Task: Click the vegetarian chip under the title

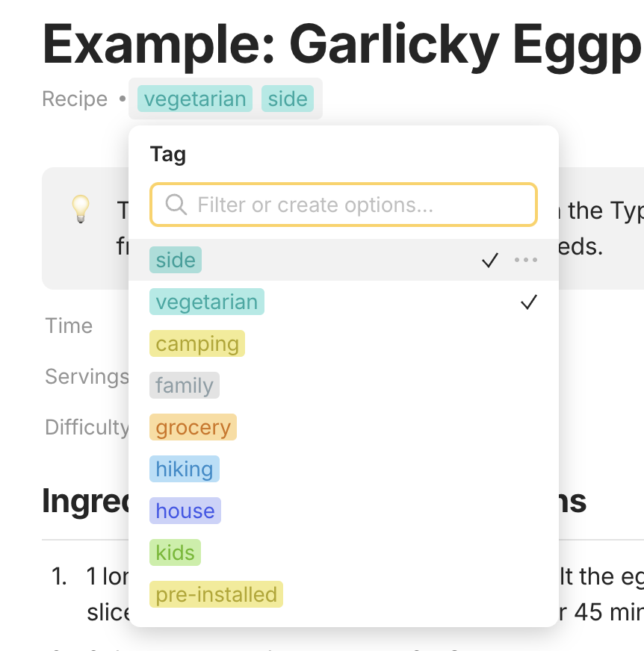Action: (195, 99)
